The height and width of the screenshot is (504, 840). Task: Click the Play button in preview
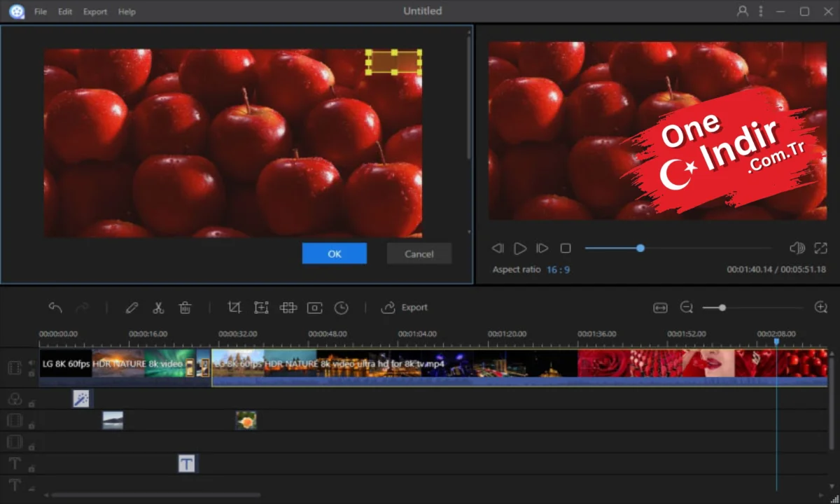click(x=520, y=248)
